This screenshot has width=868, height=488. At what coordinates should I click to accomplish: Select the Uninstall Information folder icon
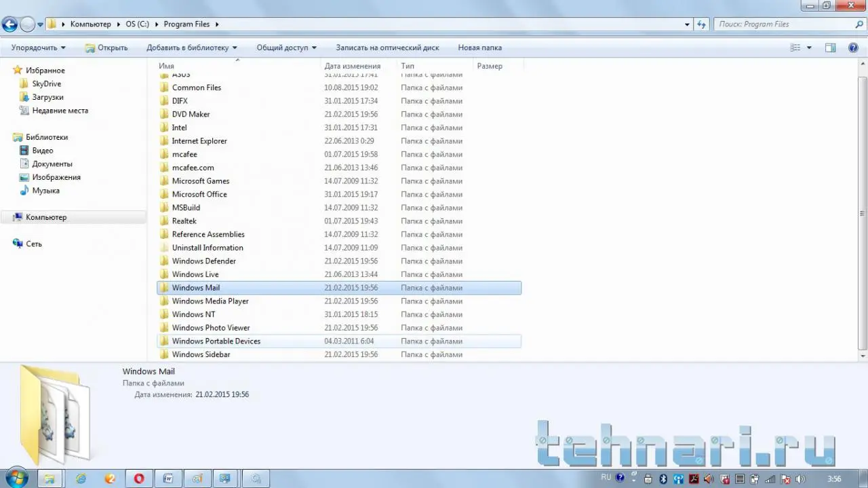[x=163, y=248]
